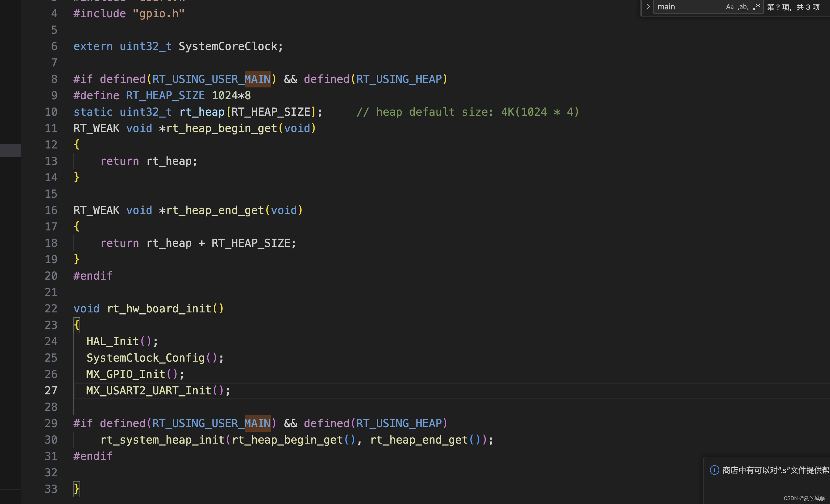Click the heap default size comment
830x504 pixels.
pos(468,112)
